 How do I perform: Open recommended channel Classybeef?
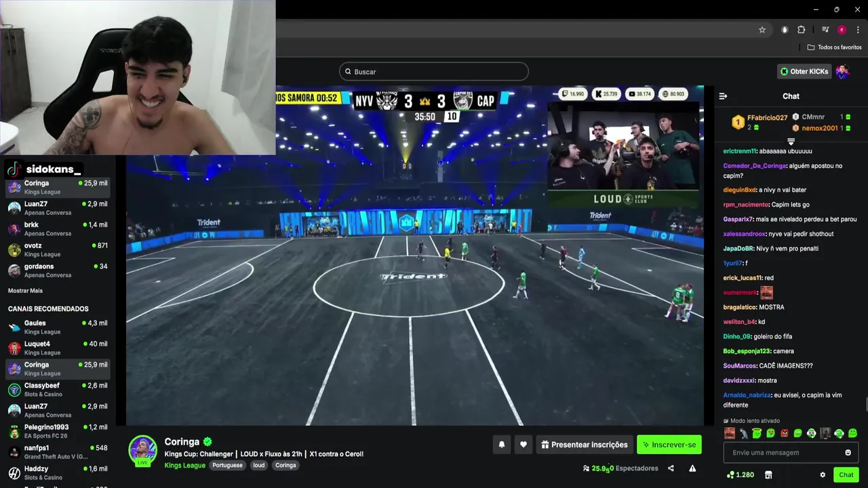pyautogui.click(x=58, y=390)
